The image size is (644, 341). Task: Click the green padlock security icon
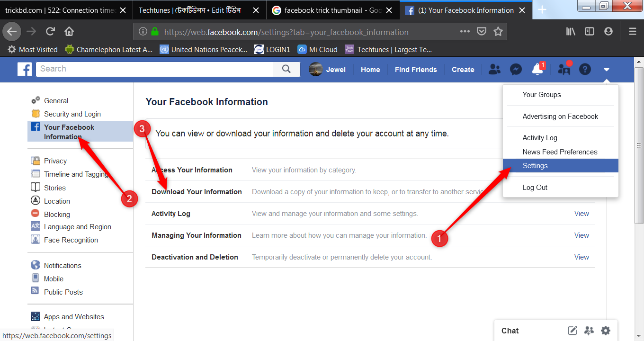(x=155, y=32)
